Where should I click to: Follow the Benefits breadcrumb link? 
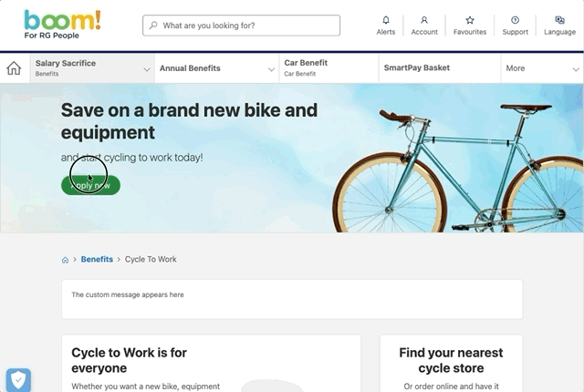point(97,259)
